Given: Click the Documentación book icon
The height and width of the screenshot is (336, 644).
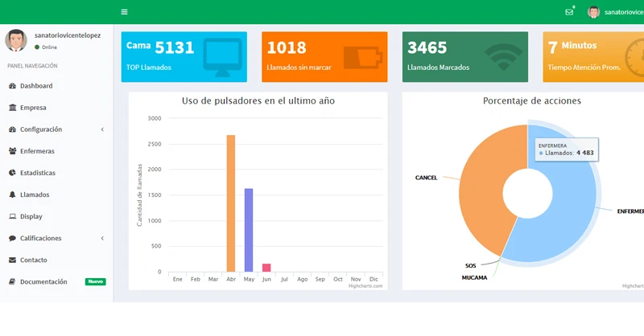Looking at the screenshot, I should click(x=12, y=281).
